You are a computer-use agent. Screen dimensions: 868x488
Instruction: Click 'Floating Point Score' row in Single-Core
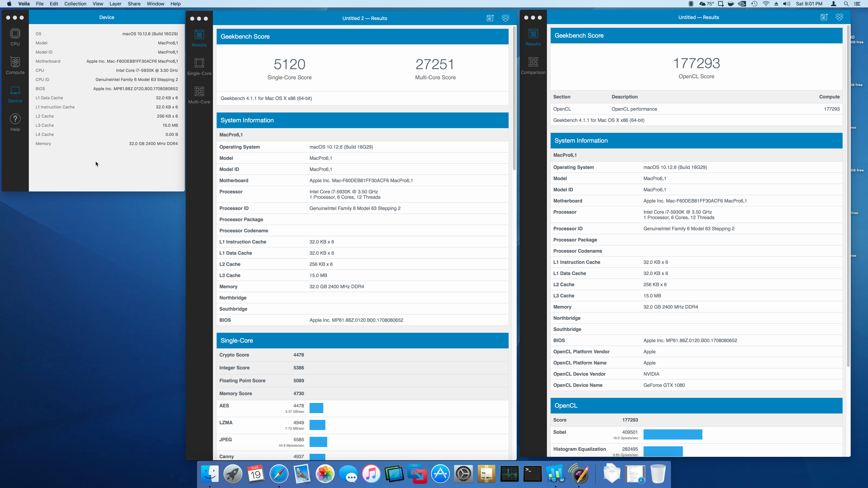point(362,381)
